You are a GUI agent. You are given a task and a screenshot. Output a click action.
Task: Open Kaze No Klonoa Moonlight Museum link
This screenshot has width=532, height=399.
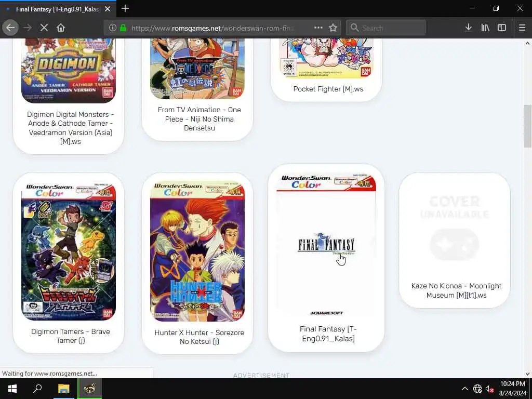click(456, 290)
